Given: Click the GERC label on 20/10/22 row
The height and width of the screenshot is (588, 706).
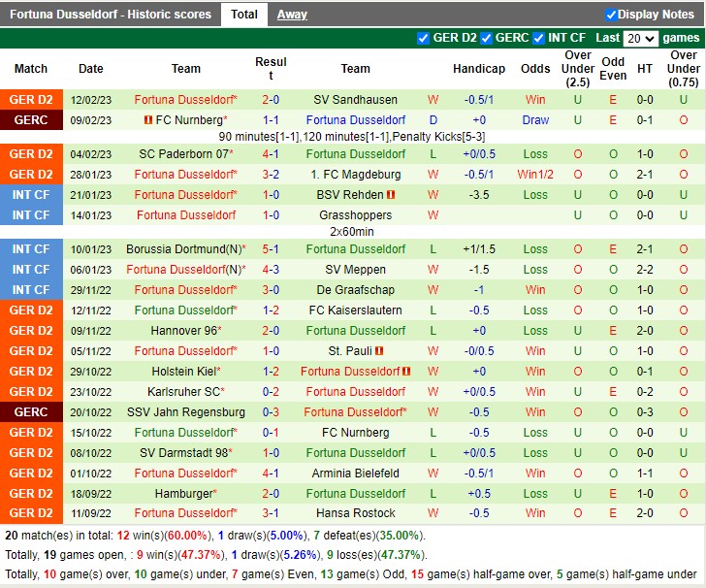Looking at the screenshot, I should (31, 411).
